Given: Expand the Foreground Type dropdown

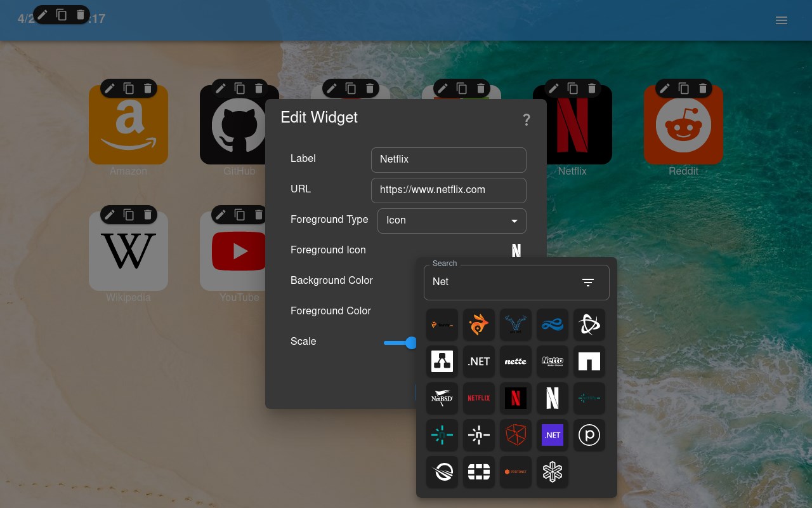Looking at the screenshot, I should [452, 220].
